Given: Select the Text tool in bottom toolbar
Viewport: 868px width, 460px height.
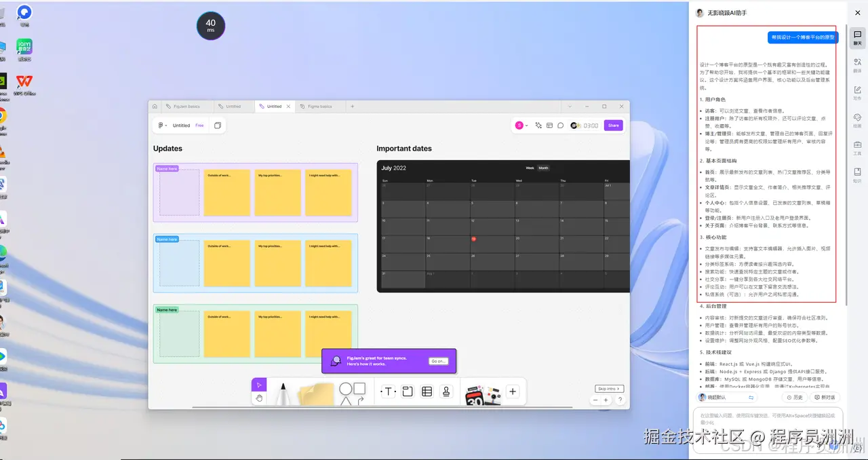Looking at the screenshot, I should tap(388, 391).
